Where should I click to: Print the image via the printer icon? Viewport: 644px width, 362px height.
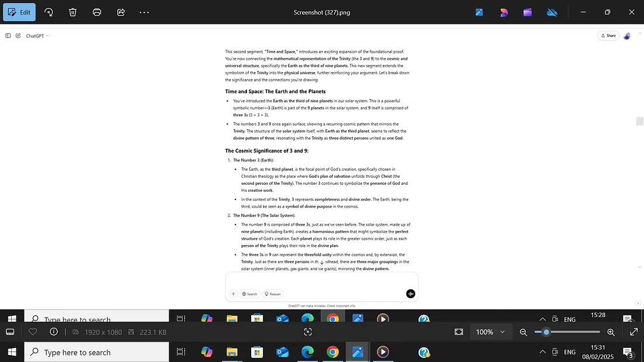tap(97, 12)
